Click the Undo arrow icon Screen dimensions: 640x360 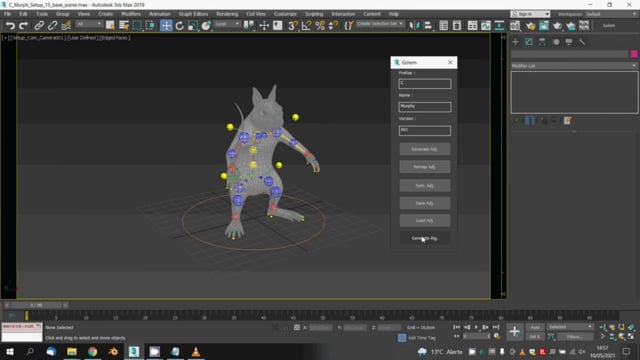[x=10, y=26]
